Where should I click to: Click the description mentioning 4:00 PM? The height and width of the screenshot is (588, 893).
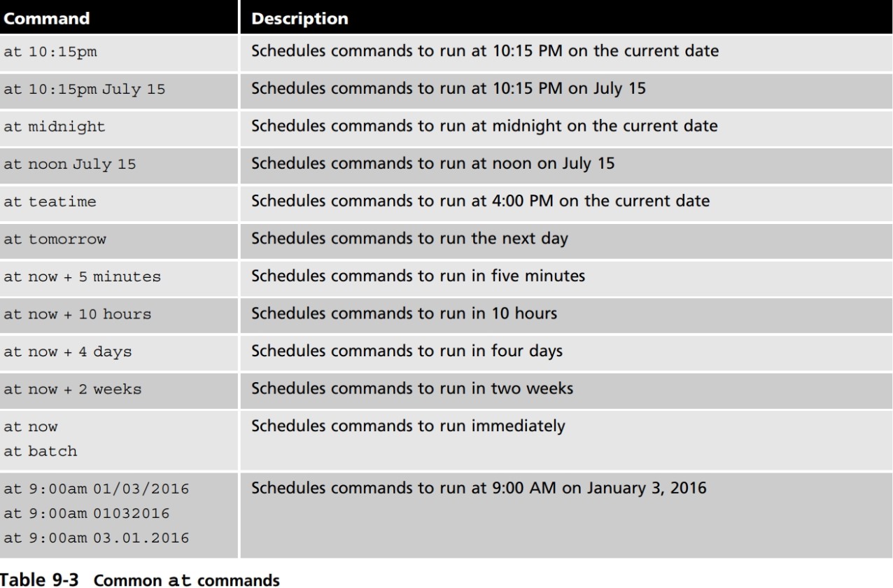click(x=480, y=201)
